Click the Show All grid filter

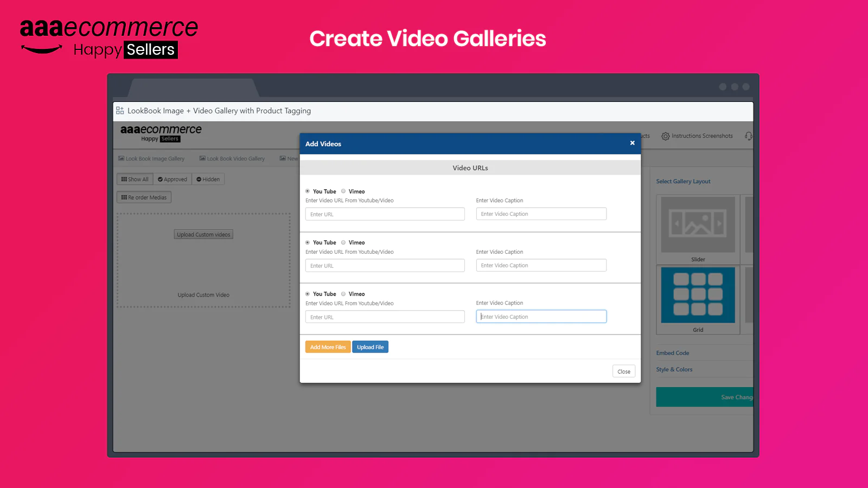coord(135,179)
